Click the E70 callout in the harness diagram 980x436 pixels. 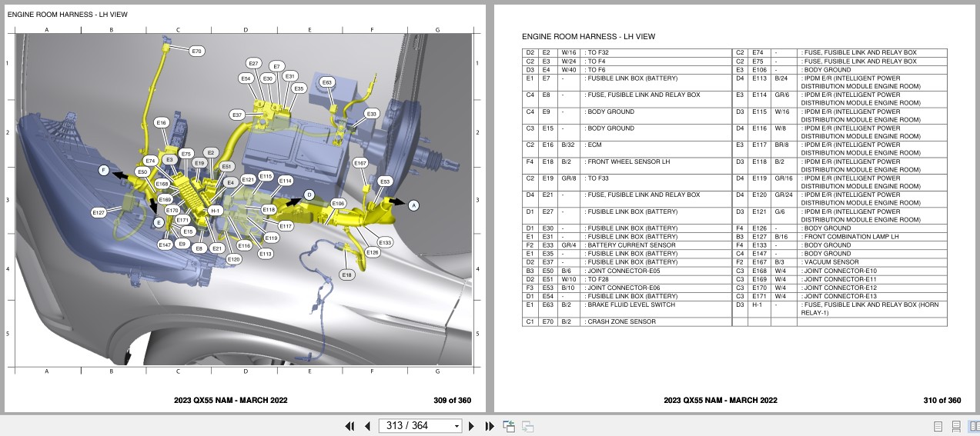point(197,52)
